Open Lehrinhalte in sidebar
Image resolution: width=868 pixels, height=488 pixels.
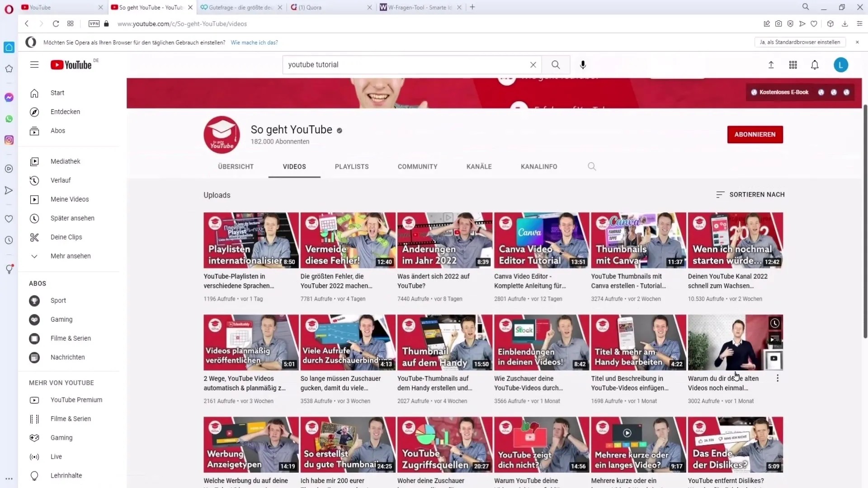point(69,475)
